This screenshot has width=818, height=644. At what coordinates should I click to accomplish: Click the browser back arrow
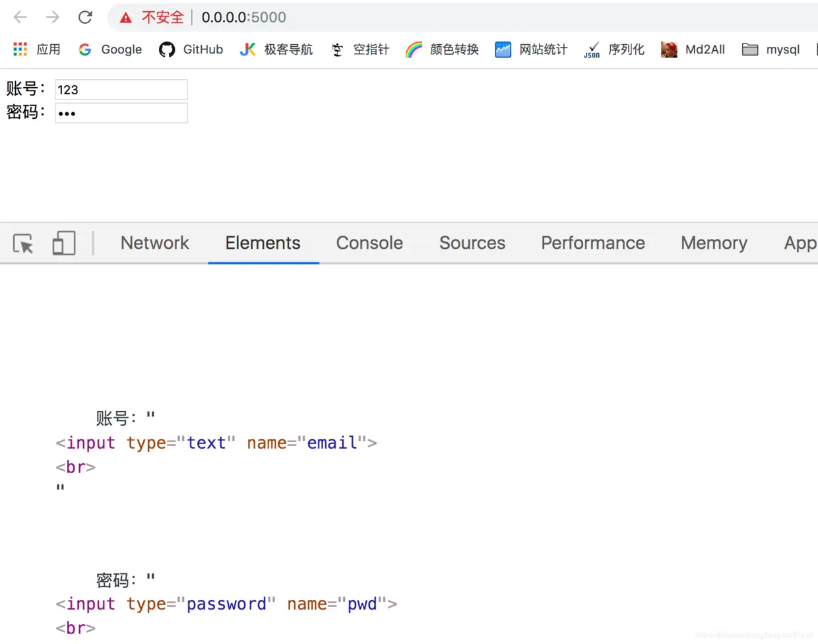coord(20,17)
